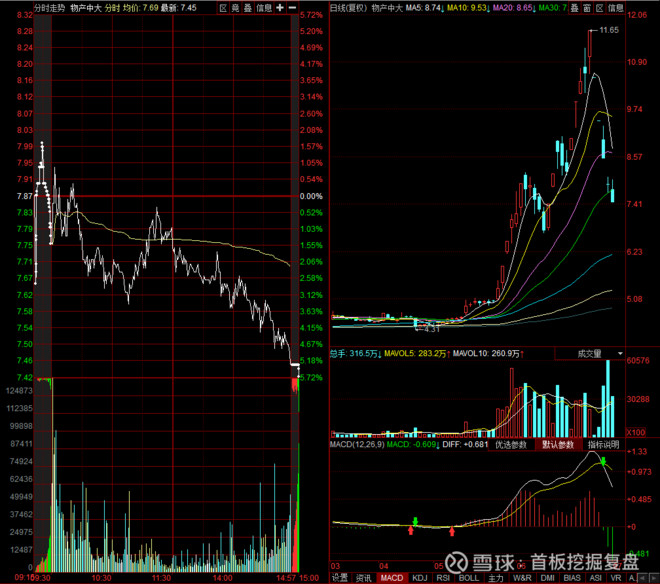
Task: Click the 窗 window button on daily chart
Action: click(587, 8)
